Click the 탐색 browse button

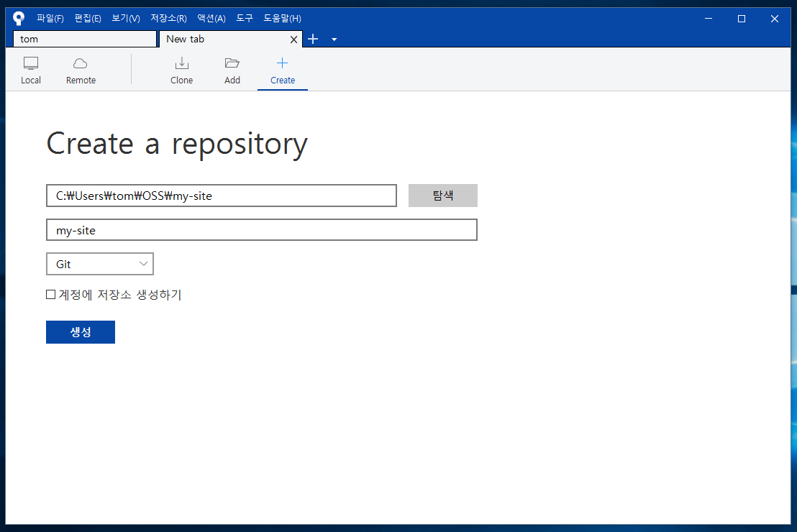(x=442, y=196)
